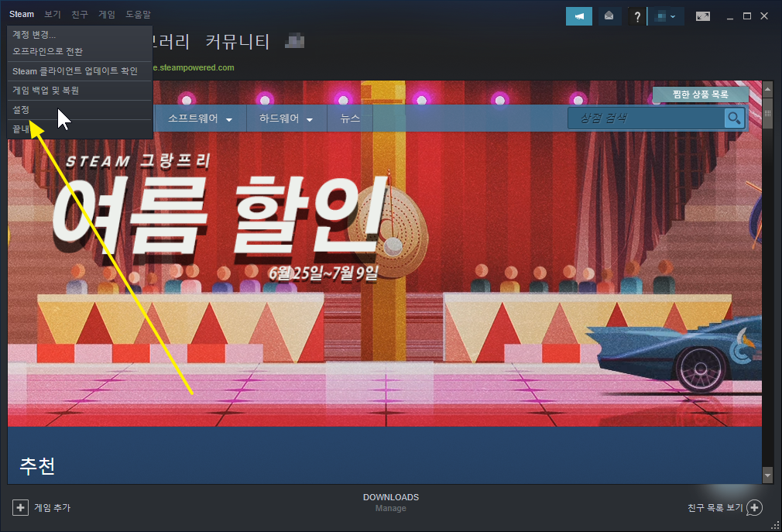Screen dimensions: 782x532
Task: Click the steampowered.com store URL
Action: tap(194, 68)
